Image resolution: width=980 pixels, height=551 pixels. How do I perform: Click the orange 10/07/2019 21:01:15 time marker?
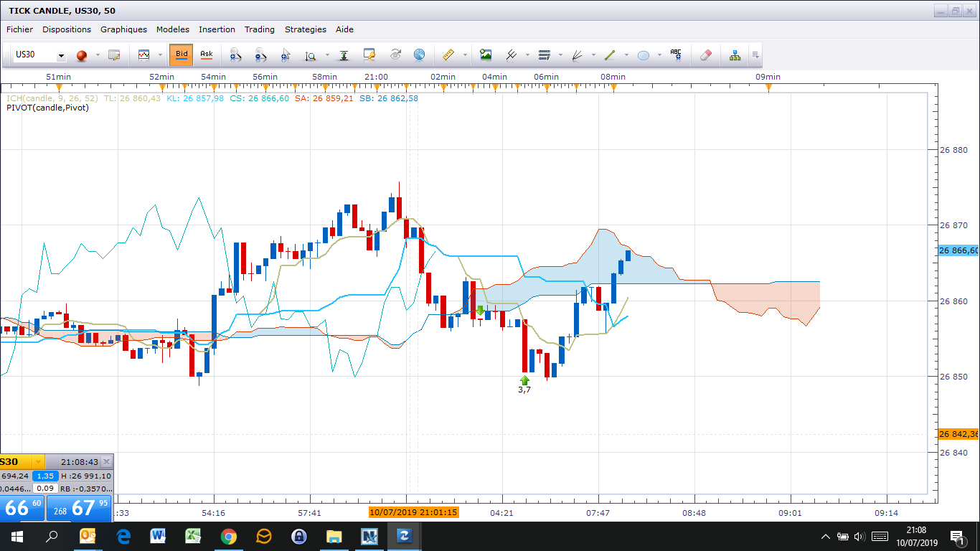[414, 512]
